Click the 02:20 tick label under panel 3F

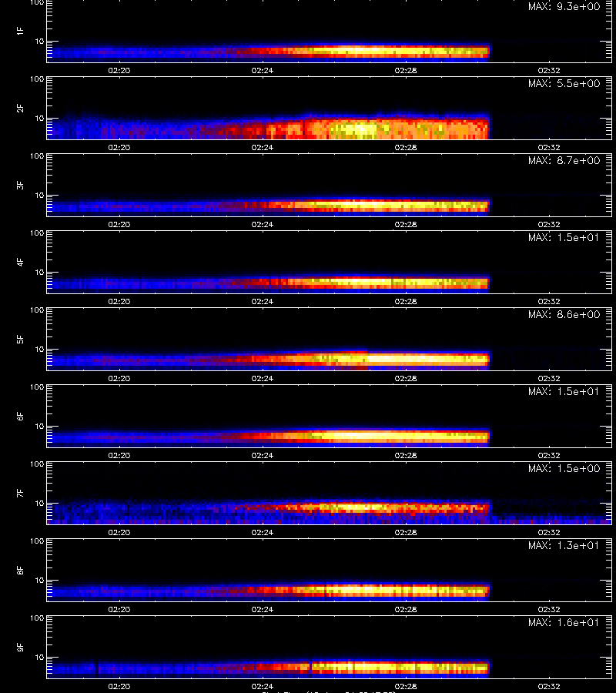click(x=119, y=224)
